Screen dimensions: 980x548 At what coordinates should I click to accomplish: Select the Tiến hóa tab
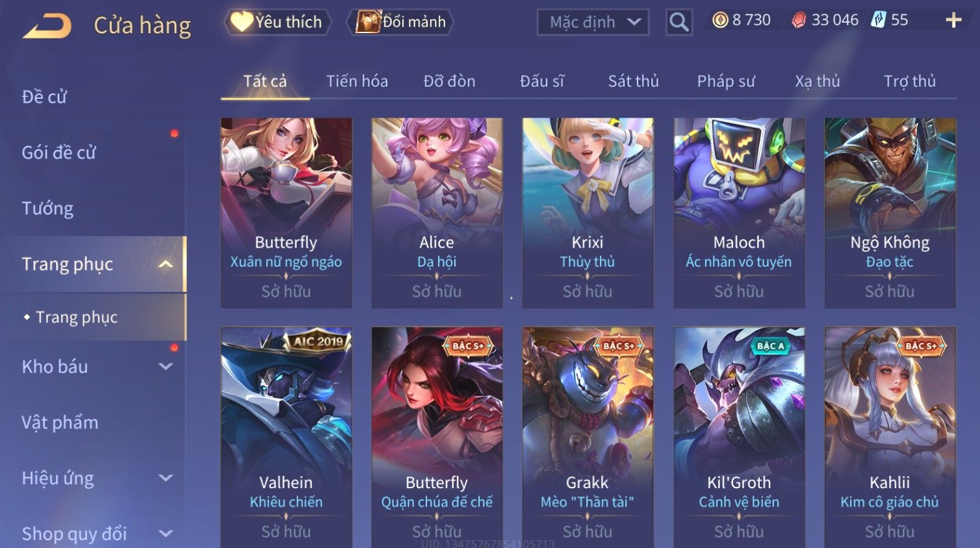pos(357,81)
